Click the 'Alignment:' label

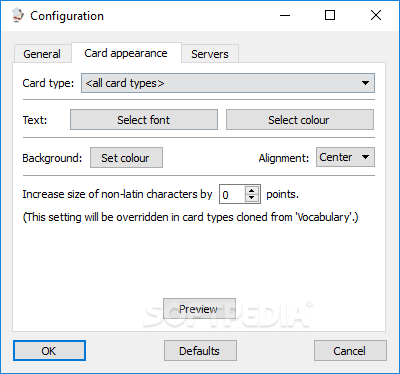pyautogui.click(x=284, y=158)
